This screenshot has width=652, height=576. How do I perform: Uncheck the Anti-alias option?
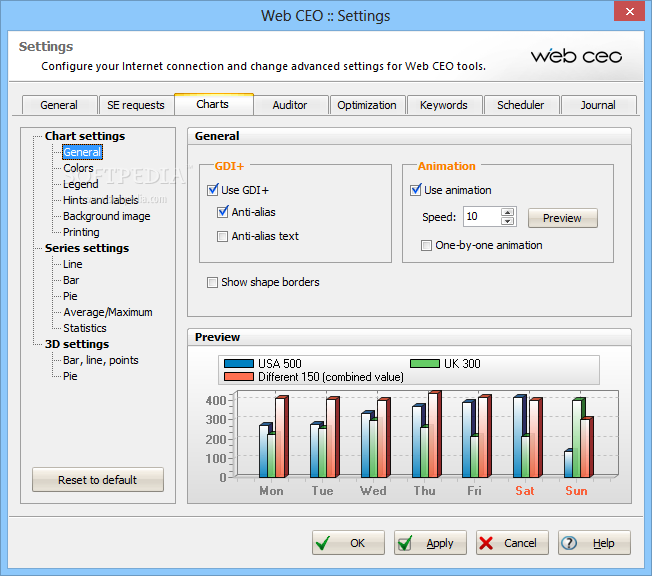coord(222,212)
